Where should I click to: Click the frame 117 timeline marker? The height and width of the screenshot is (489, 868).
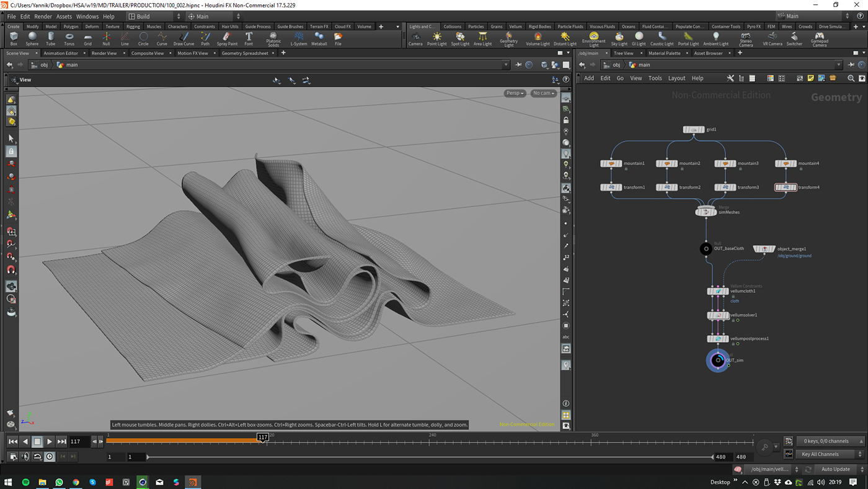tap(263, 437)
